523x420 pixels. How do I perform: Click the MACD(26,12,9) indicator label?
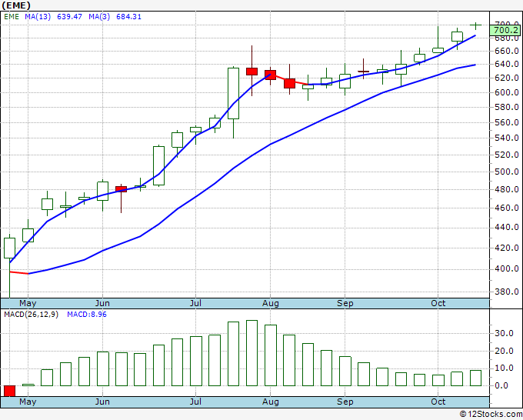[x=31, y=315]
